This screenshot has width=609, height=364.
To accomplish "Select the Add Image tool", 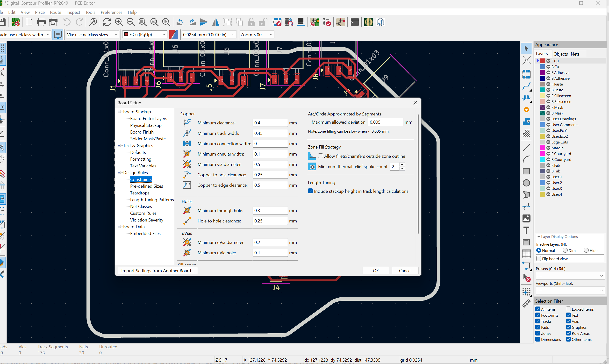I will tap(526, 219).
